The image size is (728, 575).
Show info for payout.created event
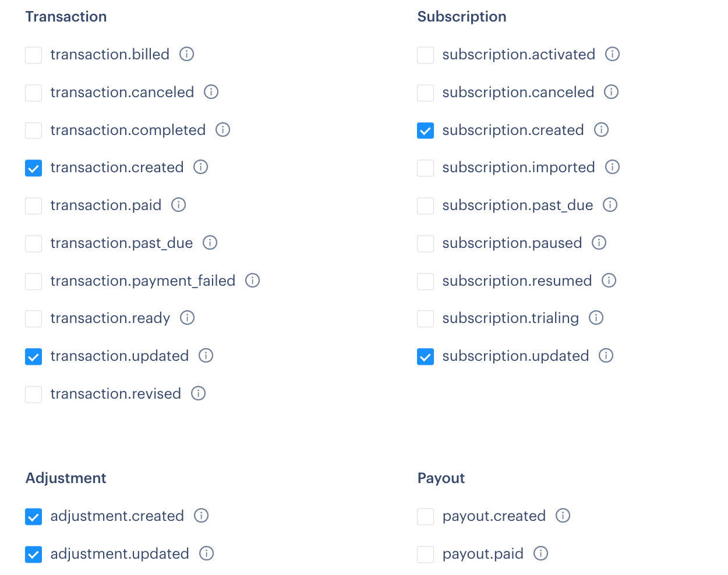click(x=563, y=516)
